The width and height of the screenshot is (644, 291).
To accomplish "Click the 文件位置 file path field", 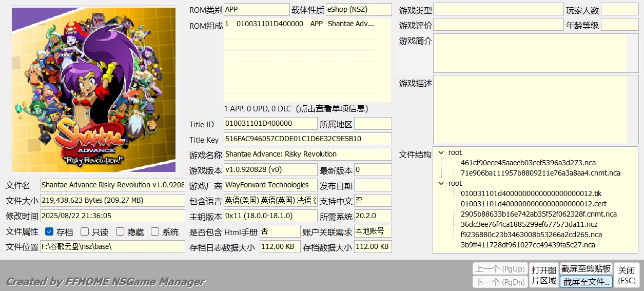I will (x=112, y=246).
